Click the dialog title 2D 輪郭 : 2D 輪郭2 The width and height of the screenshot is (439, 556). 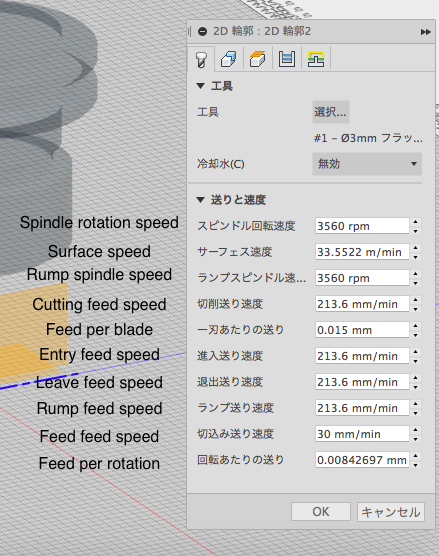pos(262,31)
